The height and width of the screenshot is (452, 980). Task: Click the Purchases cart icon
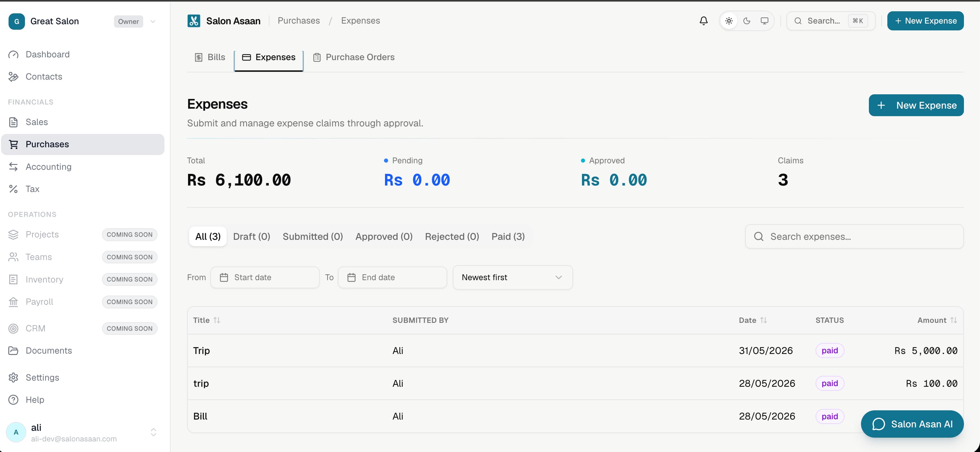tap(13, 145)
